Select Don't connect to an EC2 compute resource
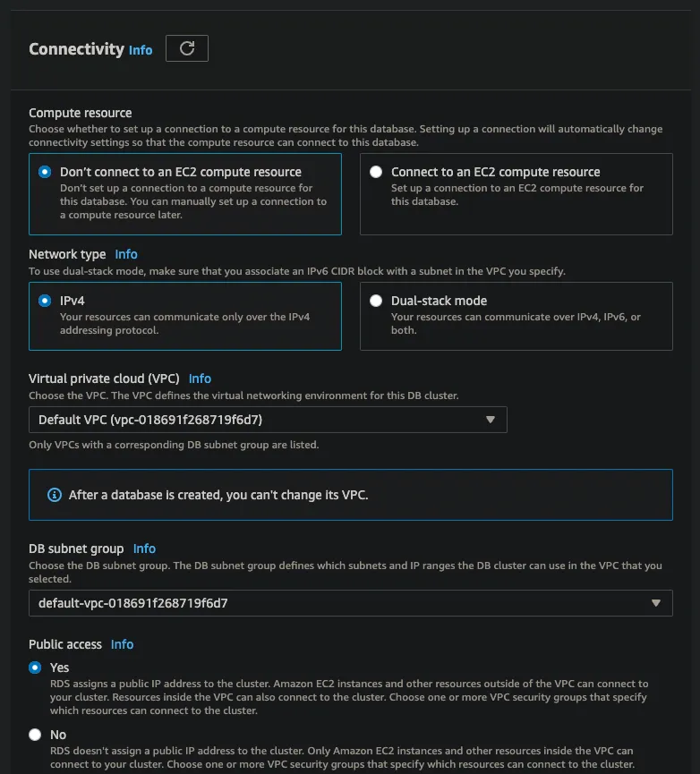Viewport: 700px width, 774px height. (45, 172)
